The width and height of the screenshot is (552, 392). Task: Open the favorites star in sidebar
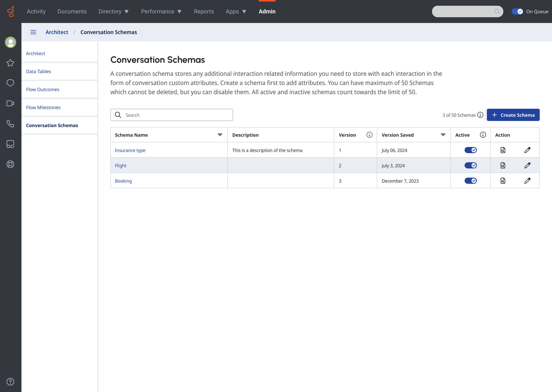click(x=10, y=63)
